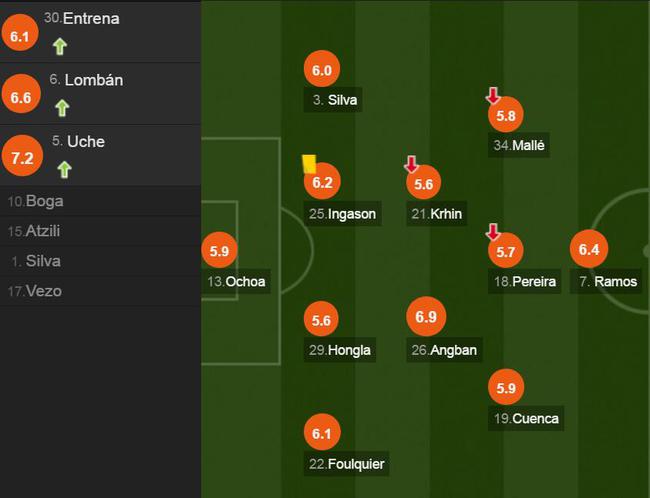
Task: Click Ochoa's 5.9 rating badge
Action: pyautogui.click(x=220, y=250)
